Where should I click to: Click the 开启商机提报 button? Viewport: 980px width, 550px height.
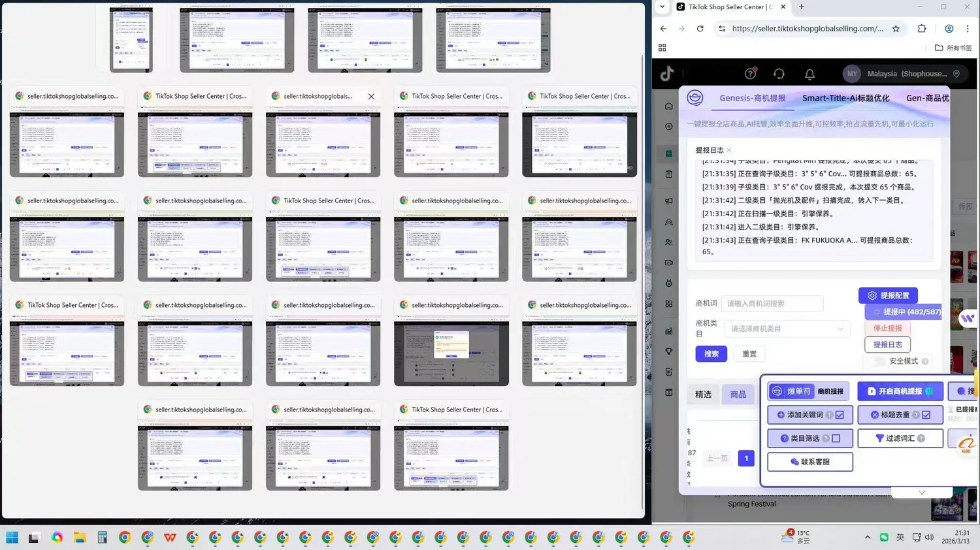pyautogui.click(x=900, y=391)
